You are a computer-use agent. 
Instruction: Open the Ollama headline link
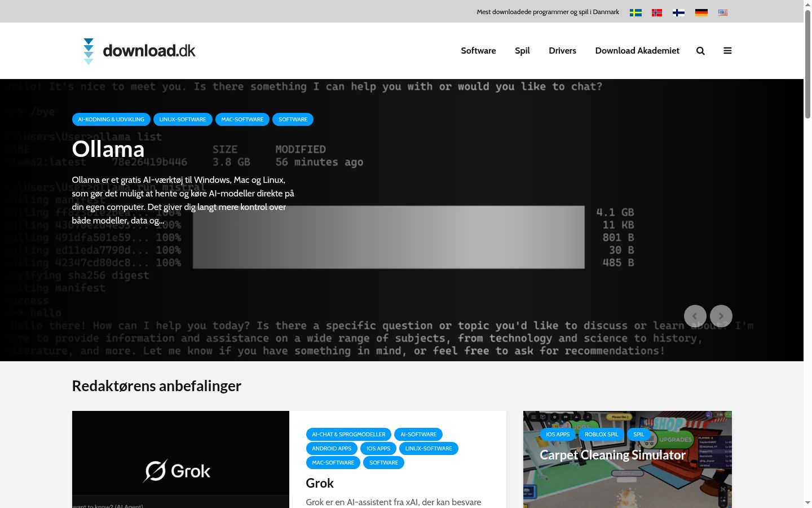pos(108,149)
